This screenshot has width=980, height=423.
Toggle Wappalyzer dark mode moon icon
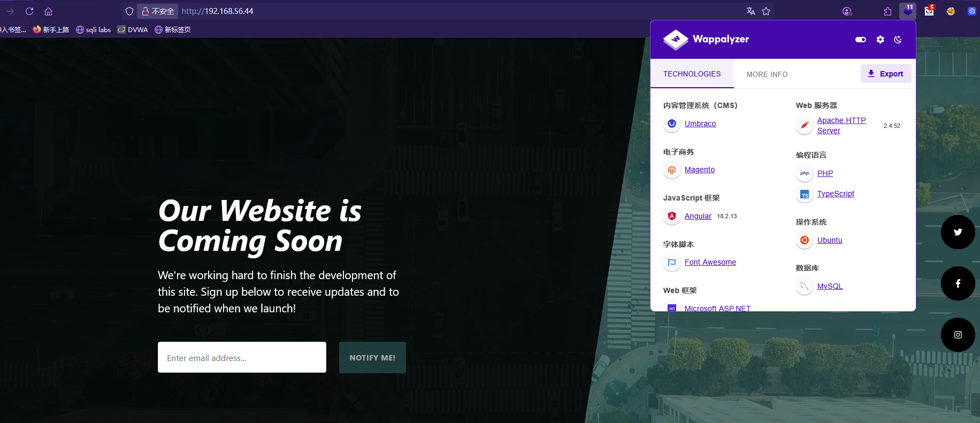click(x=898, y=40)
